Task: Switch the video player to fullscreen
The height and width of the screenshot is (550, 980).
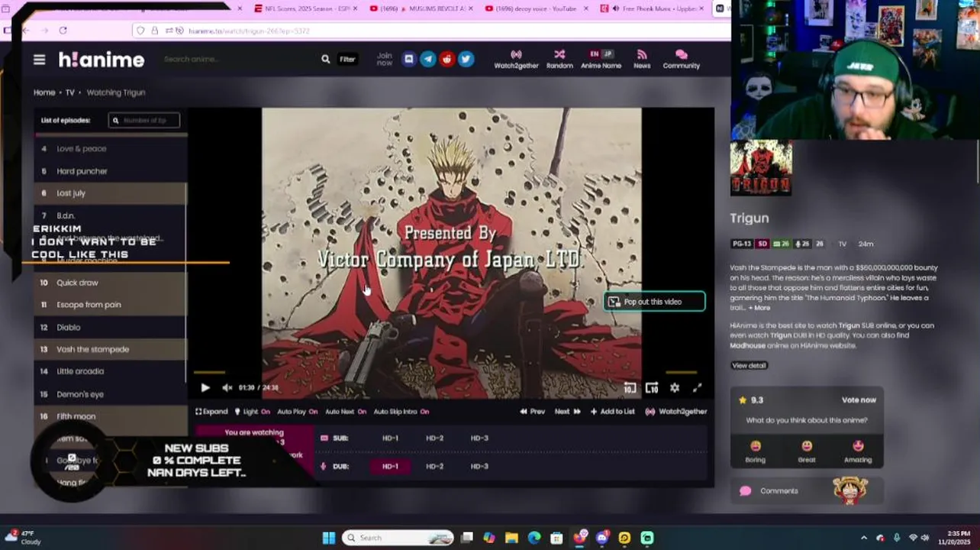Action: (x=697, y=388)
